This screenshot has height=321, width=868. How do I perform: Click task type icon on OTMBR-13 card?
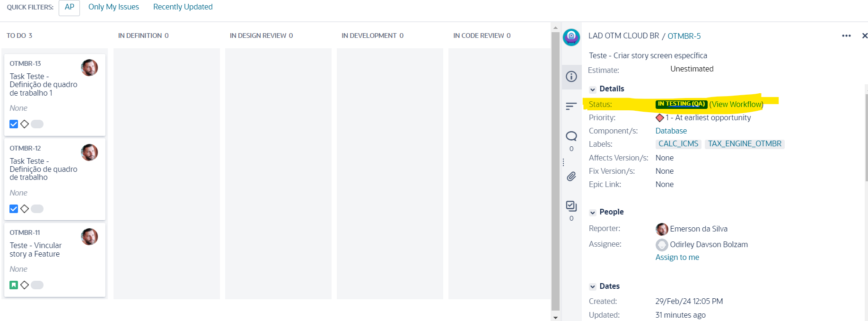pos(14,124)
